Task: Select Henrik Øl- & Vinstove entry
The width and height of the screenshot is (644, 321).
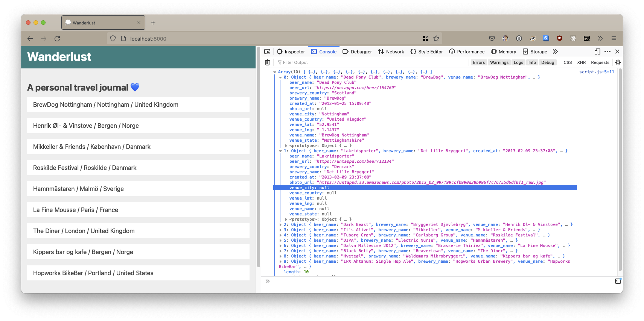Action: click(138, 126)
